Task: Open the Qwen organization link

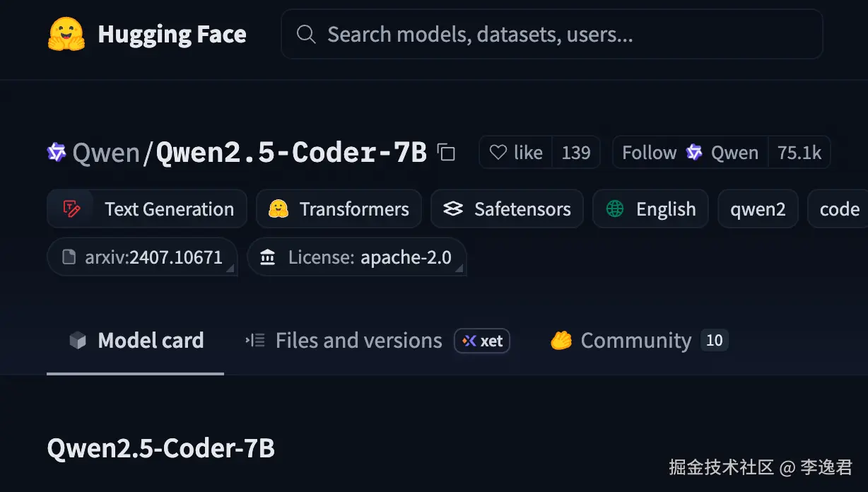Action: [x=106, y=153]
